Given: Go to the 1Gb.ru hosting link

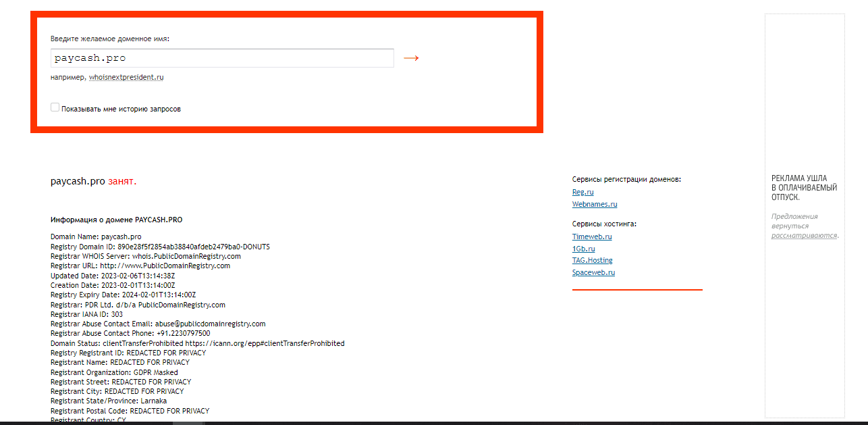Looking at the screenshot, I should point(583,249).
